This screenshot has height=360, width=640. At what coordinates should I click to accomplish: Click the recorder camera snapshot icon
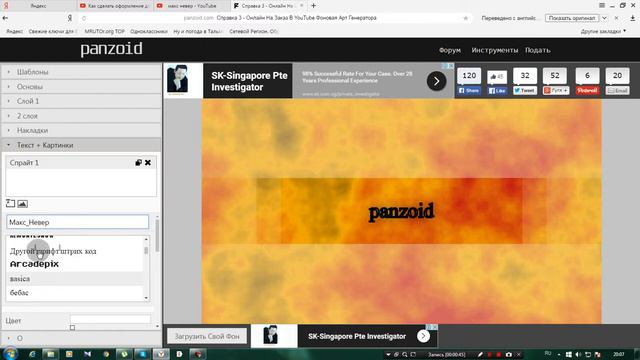pos(509,354)
